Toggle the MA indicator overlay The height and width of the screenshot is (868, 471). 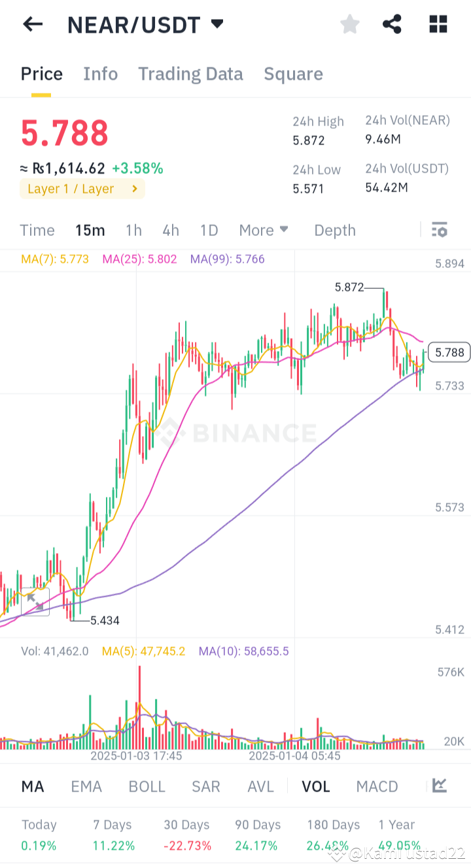pyautogui.click(x=33, y=786)
